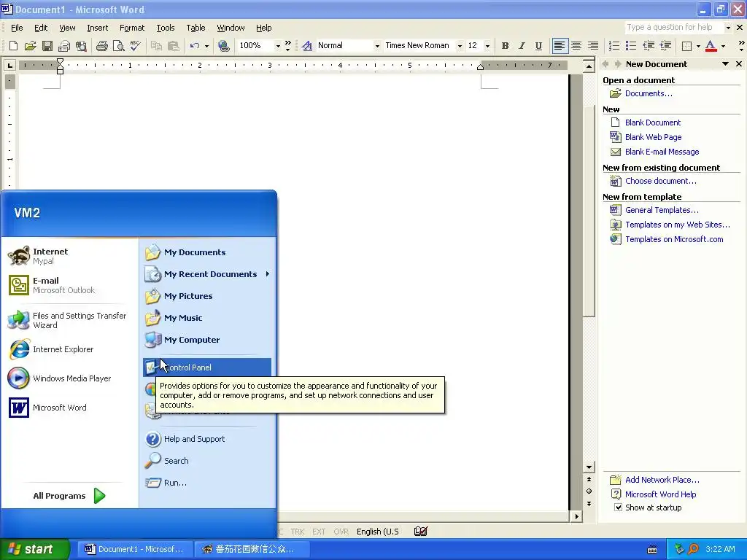Open the font size 12 dropdown
The image size is (747, 560).
[x=487, y=46]
